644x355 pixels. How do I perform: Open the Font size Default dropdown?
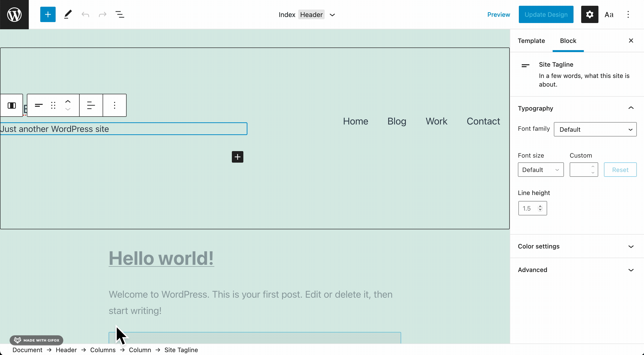pos(540,170)
